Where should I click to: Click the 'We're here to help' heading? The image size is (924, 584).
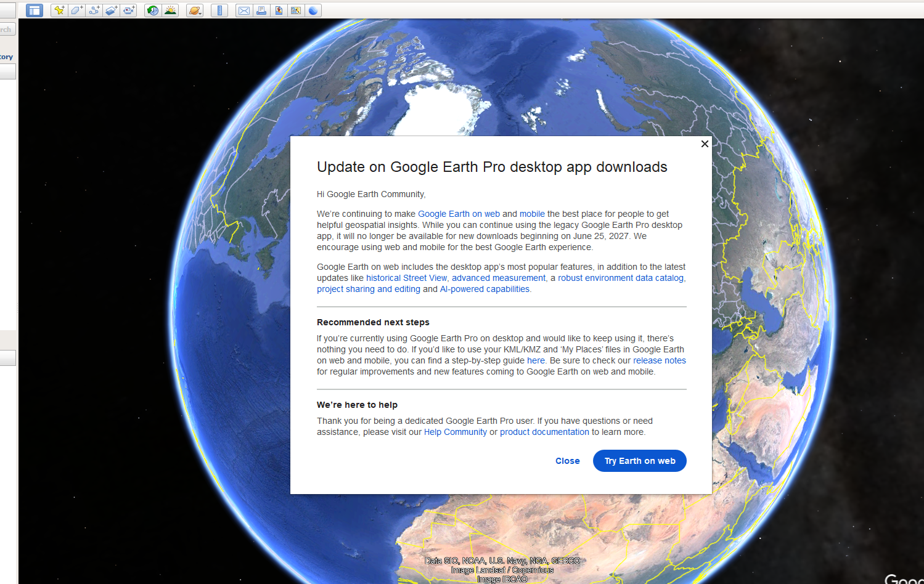click(357, 405)
